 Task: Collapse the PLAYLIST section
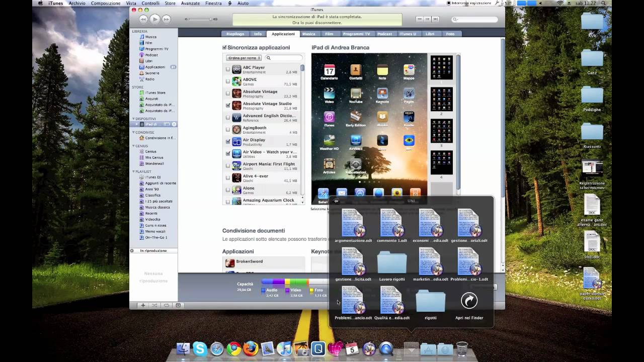click(x=133, y=171)
